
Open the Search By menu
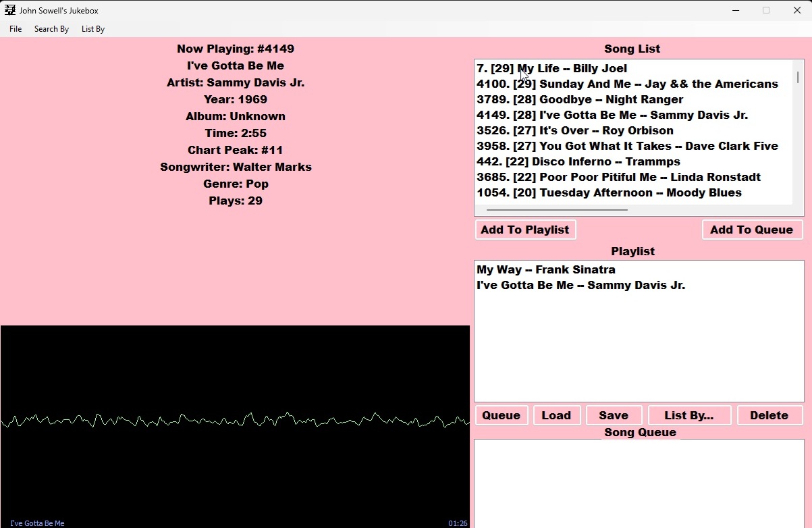click(51, 29)
